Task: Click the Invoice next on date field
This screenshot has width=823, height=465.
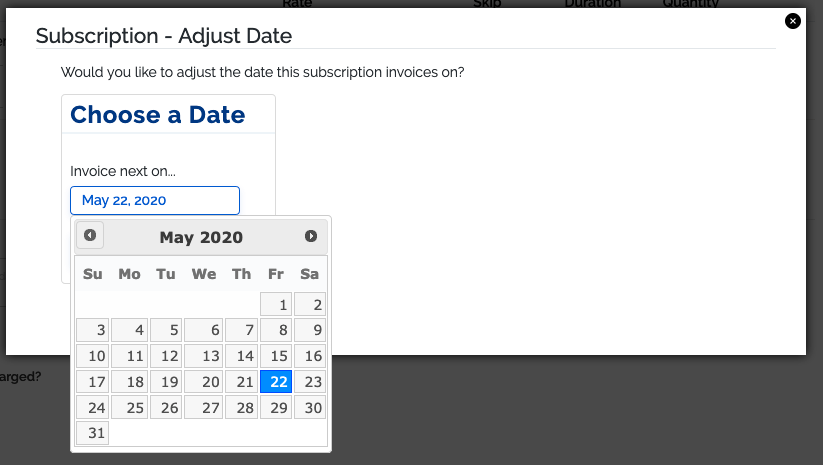Action: click(x=155, y=200)
